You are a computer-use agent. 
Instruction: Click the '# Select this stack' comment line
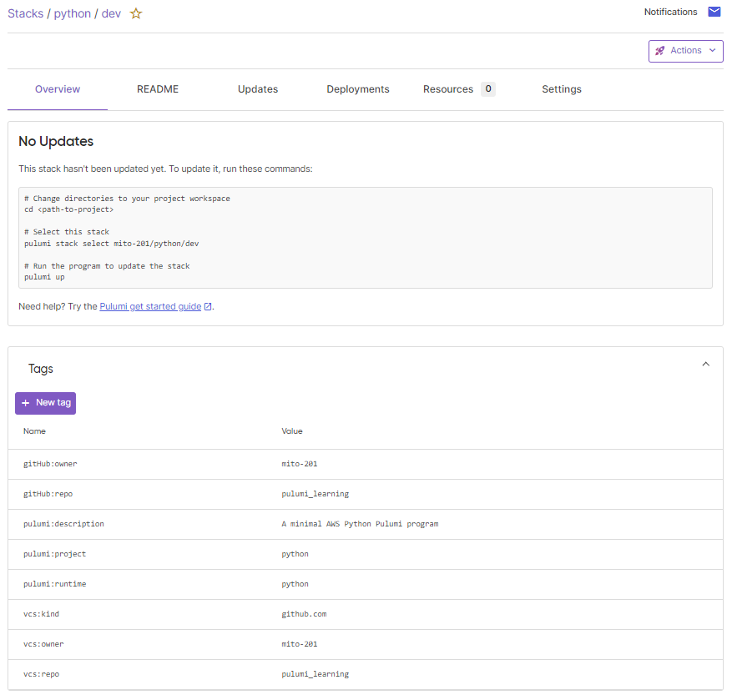(67, 232)
